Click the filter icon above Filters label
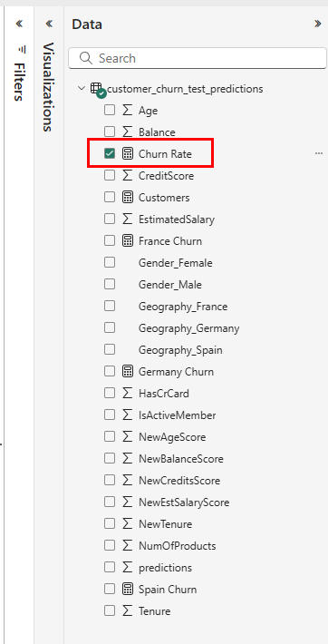 [x=22, y=49]
